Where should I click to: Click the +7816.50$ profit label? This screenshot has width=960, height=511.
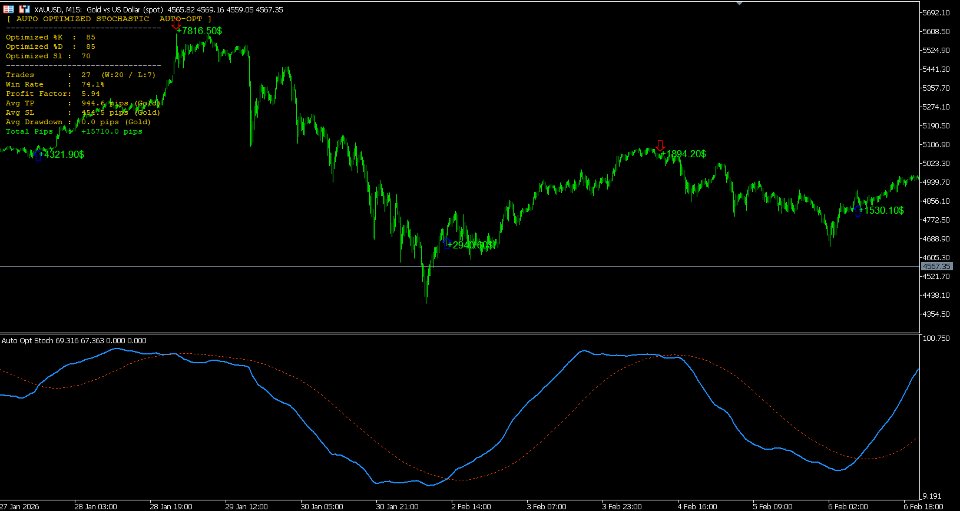click(199, 31)
